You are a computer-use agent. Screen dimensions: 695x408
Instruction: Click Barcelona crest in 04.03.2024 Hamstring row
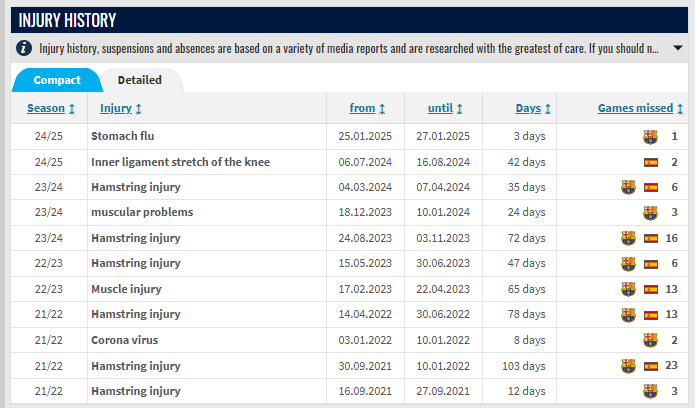[x=628, y=187]
